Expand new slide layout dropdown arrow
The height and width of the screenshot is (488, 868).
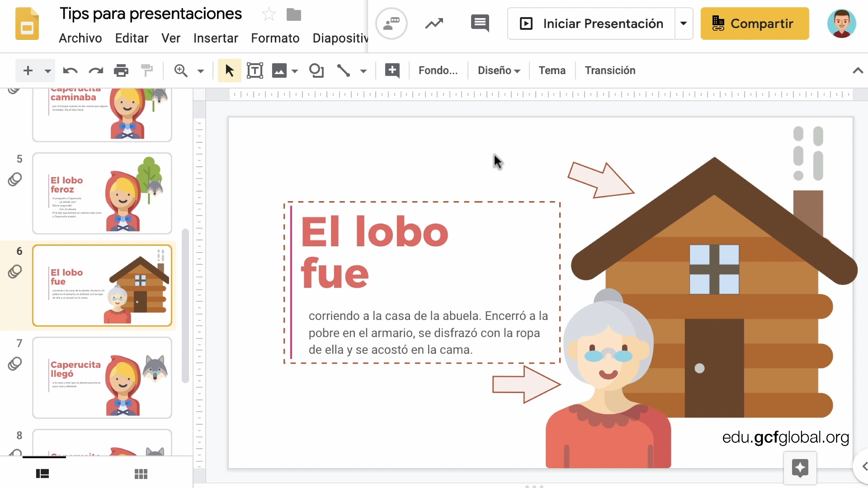(x=48, y=71)
